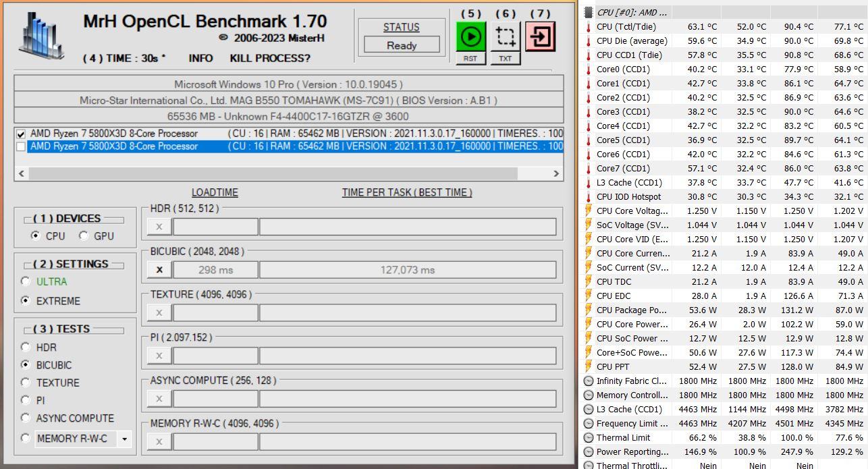Viewport: 868px width, 469px height.
Task: Select the PI test radio button
Action: [x=26, y=400]
